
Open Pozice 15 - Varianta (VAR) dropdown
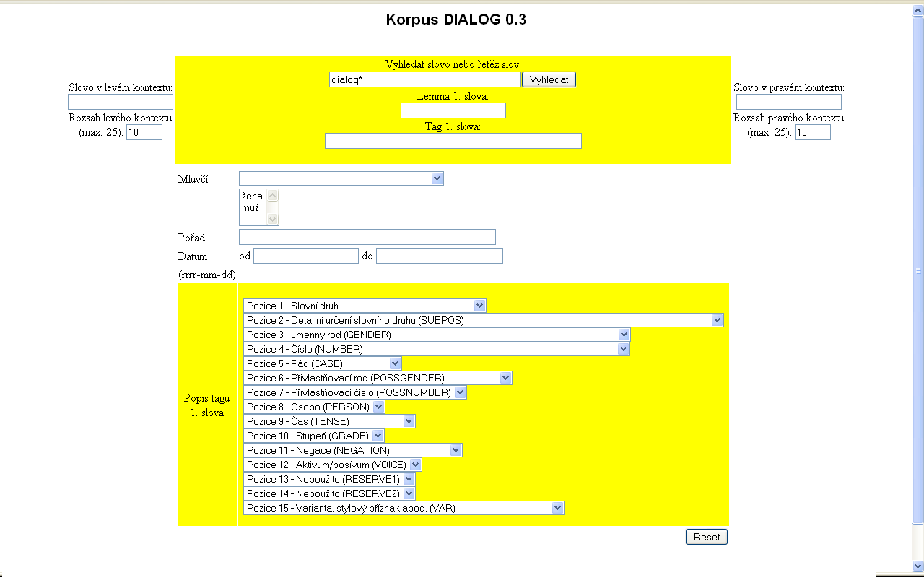(x=404, y=508)
